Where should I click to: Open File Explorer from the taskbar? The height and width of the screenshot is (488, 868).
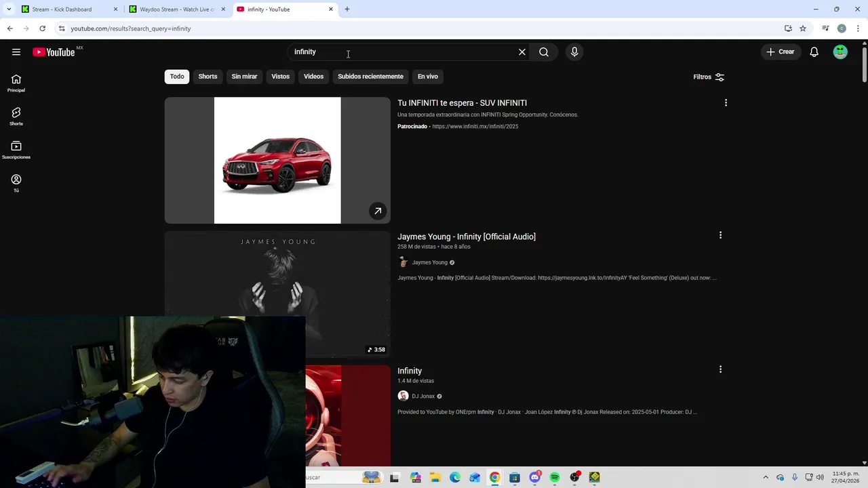click(x=435, y=477)
